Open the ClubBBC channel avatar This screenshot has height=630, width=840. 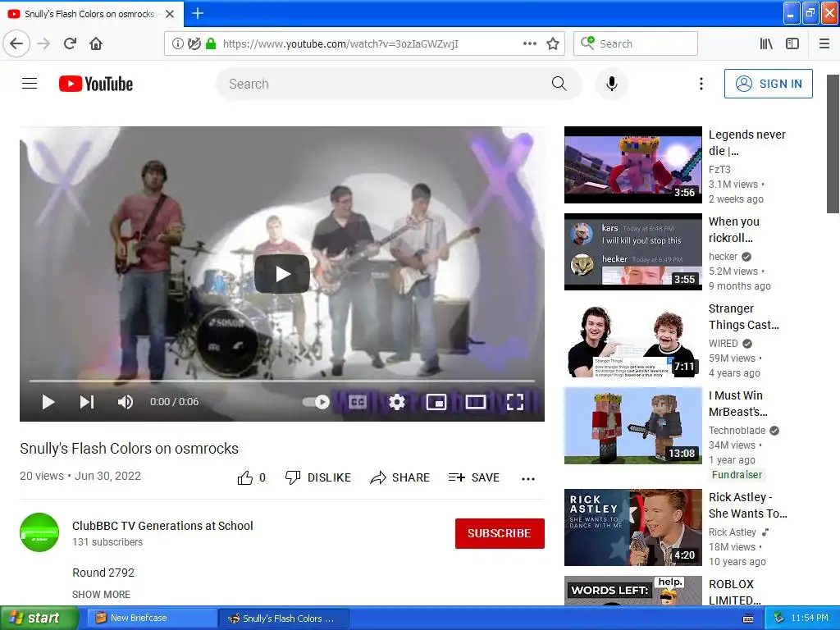tap(39, 532)
